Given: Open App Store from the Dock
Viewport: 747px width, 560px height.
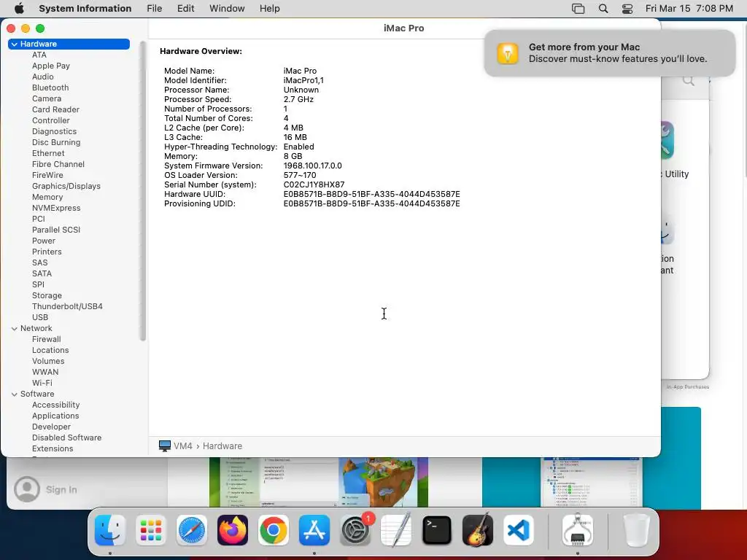Looking at the screenshot, I should (314, 530).
